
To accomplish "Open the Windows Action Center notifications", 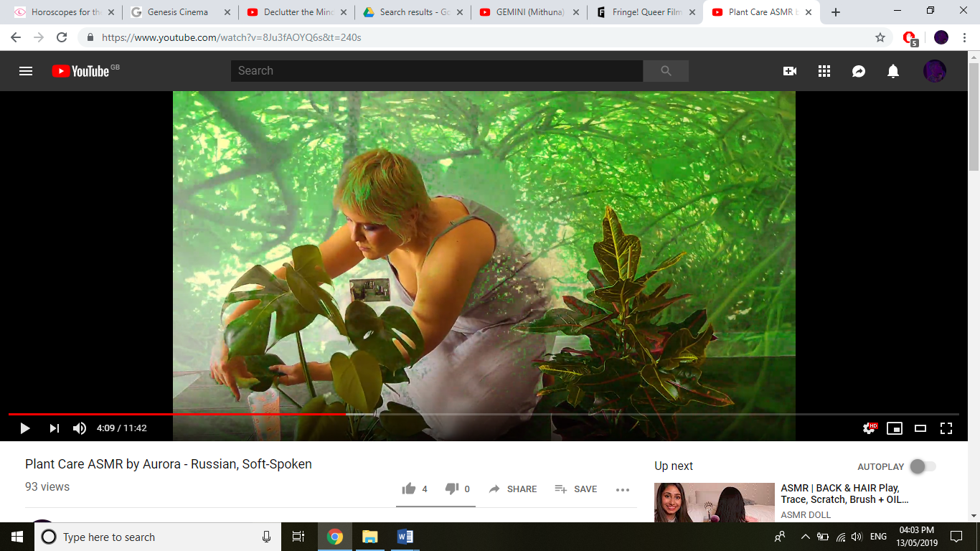I will pyautogui.click(x=956, y=537).
